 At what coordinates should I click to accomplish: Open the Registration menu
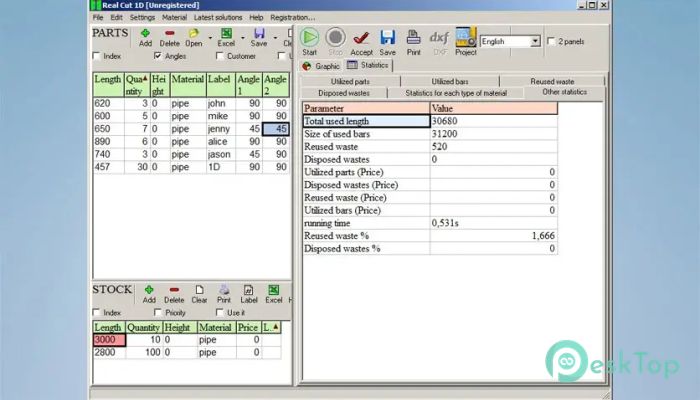(292, 17)
